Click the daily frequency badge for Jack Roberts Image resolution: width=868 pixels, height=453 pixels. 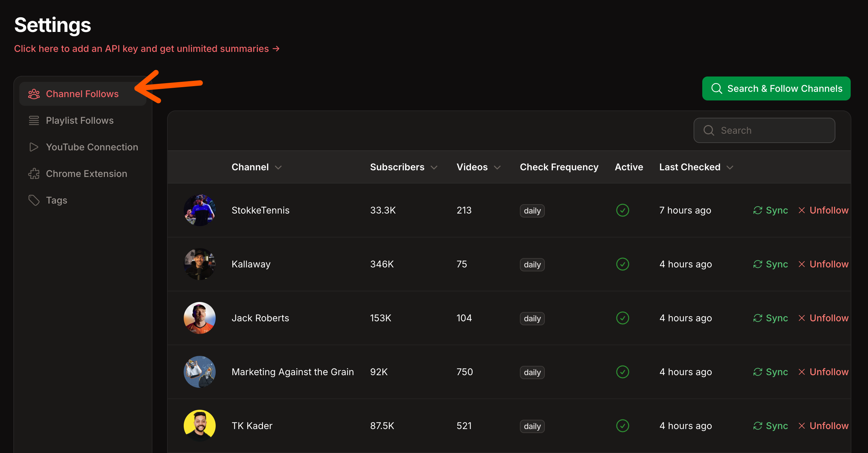[x=532, y=319]
